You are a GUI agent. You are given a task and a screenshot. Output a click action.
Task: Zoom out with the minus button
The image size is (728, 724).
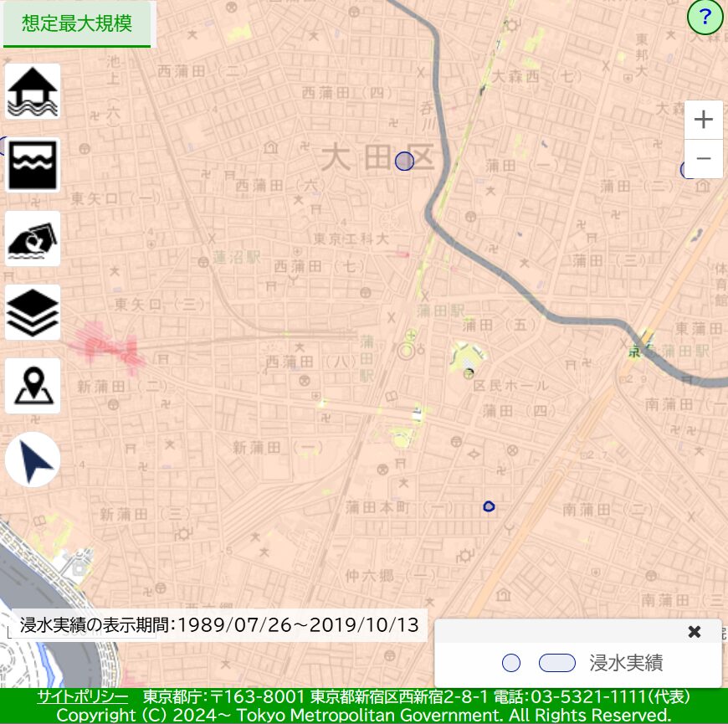704,158
